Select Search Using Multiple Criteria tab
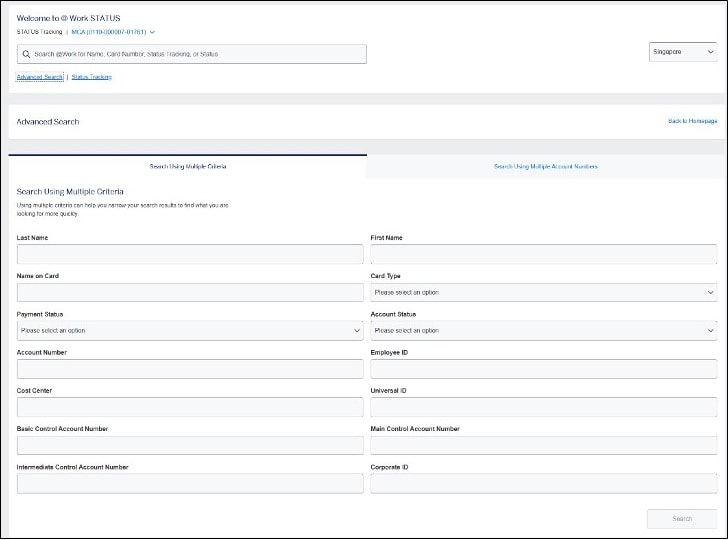 tap(188, 166)
